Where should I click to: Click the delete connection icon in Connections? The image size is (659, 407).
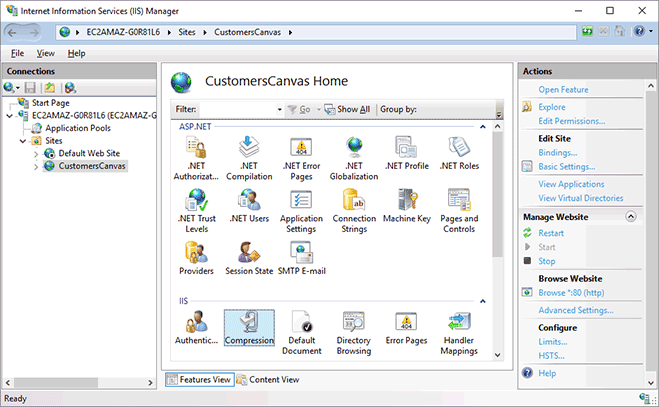[x=70, y=87]
